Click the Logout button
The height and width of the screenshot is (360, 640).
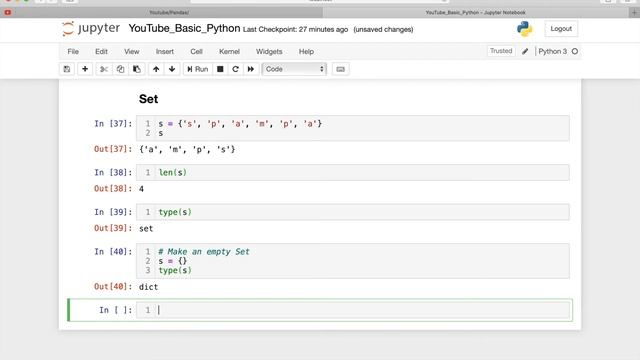click(561, 29)
